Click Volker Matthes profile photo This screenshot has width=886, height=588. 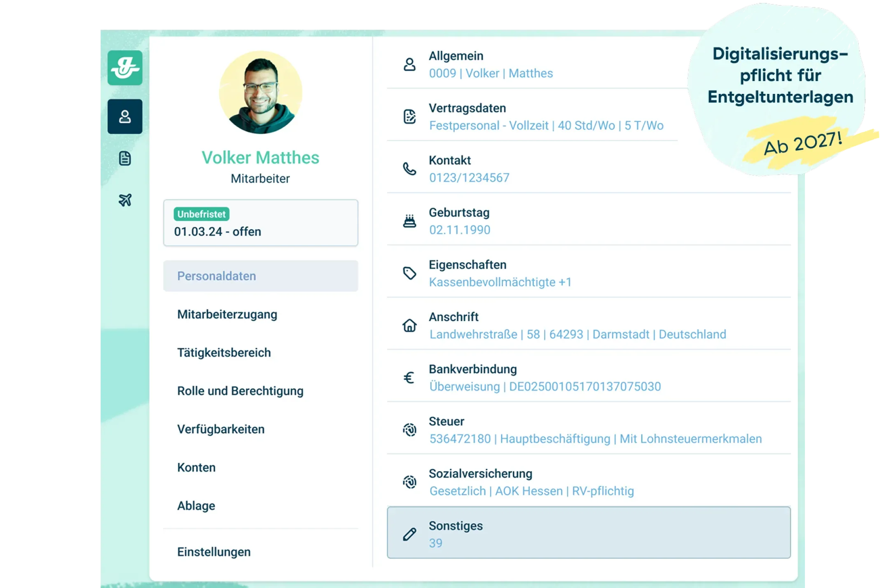(x=260, y=92)
